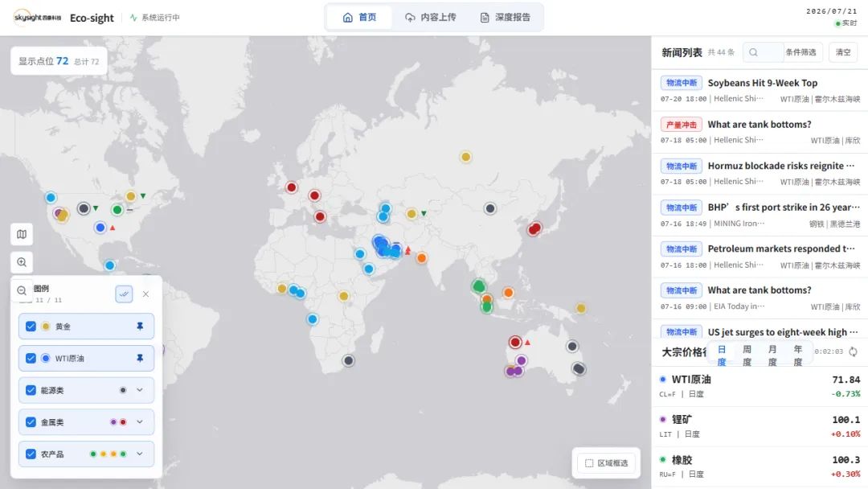Screen dimensions: 868x489
Task: Zoom out with the magnifier minus icon
Action: click(x=22, y=290)
